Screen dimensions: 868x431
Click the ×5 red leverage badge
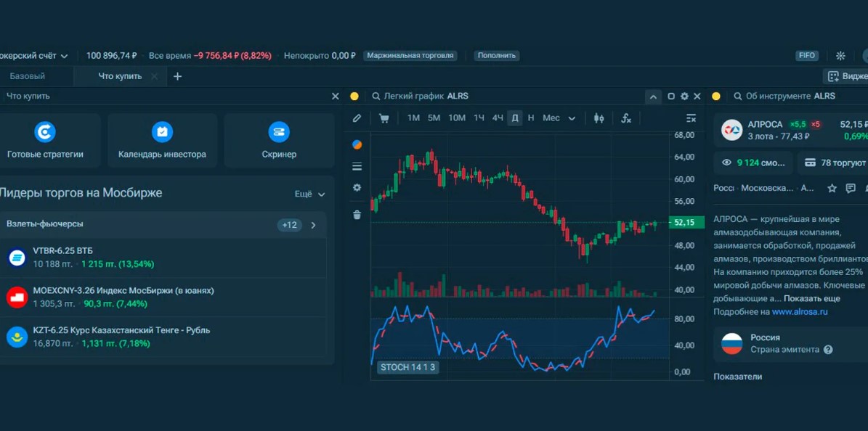click(816, 125)
